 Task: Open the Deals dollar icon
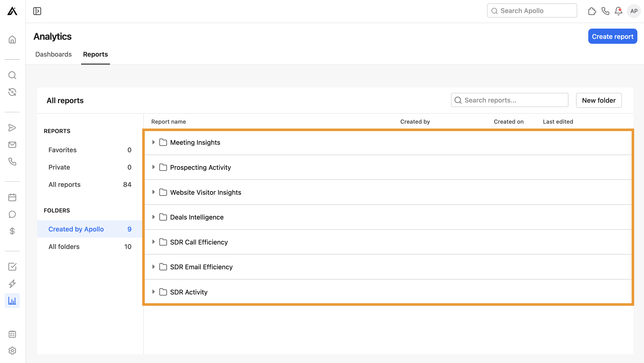12,231
